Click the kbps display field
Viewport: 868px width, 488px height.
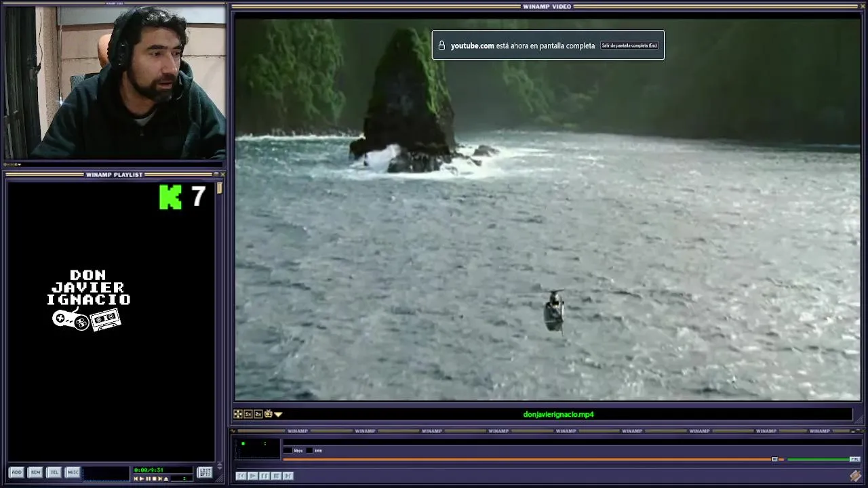click(x=288, y=450)
